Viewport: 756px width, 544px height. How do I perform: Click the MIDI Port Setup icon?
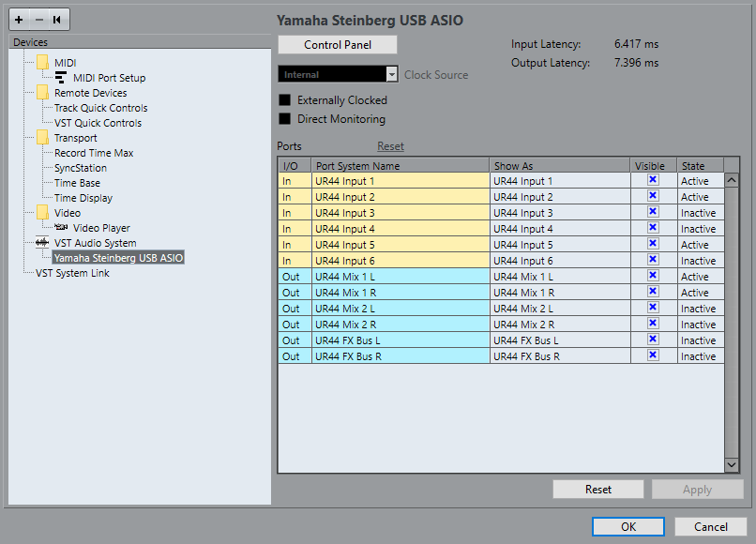coord(61,78)
